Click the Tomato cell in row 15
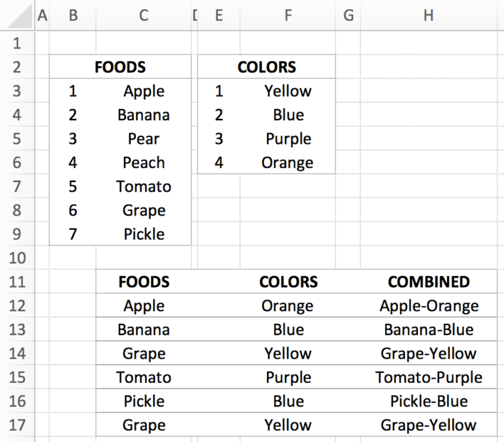504x442 pixels. (144, 378)
